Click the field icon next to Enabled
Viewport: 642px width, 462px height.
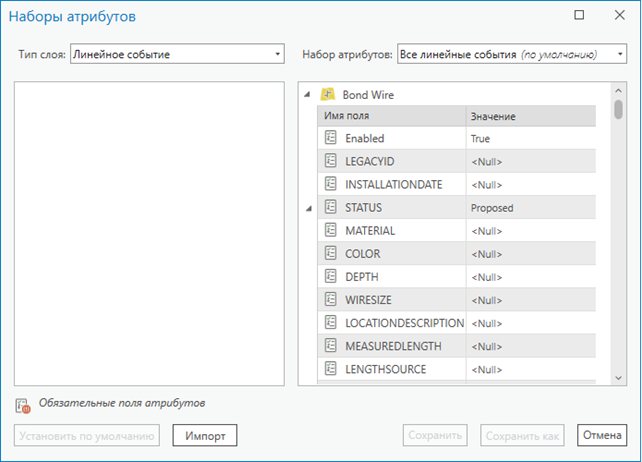331,138
